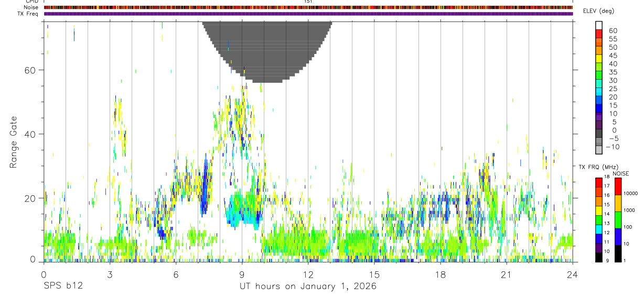This screenshot has height=297, width=644.
Task: Click the black segment of the NOISE color bar
Action: (618, 254)
